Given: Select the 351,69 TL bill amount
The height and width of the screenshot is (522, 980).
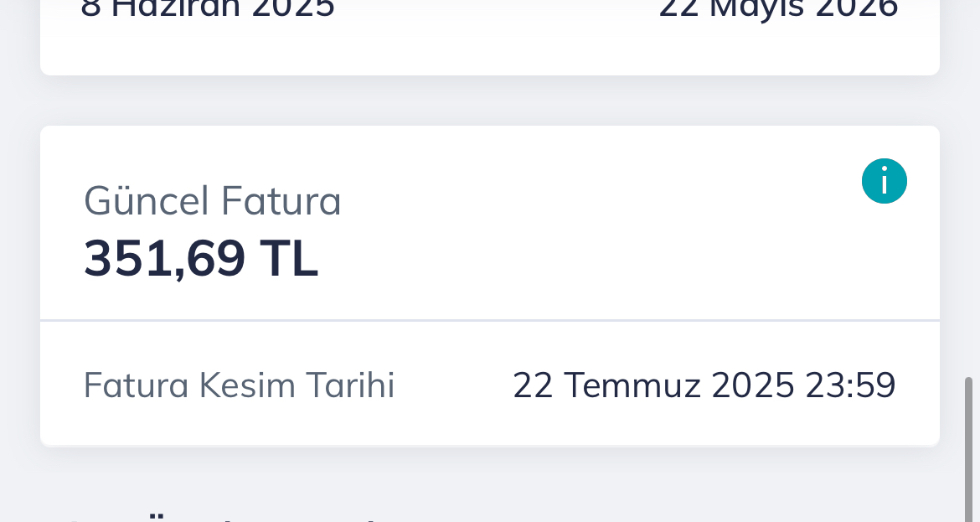Looking at the screenshot, I should pos(201,258).
